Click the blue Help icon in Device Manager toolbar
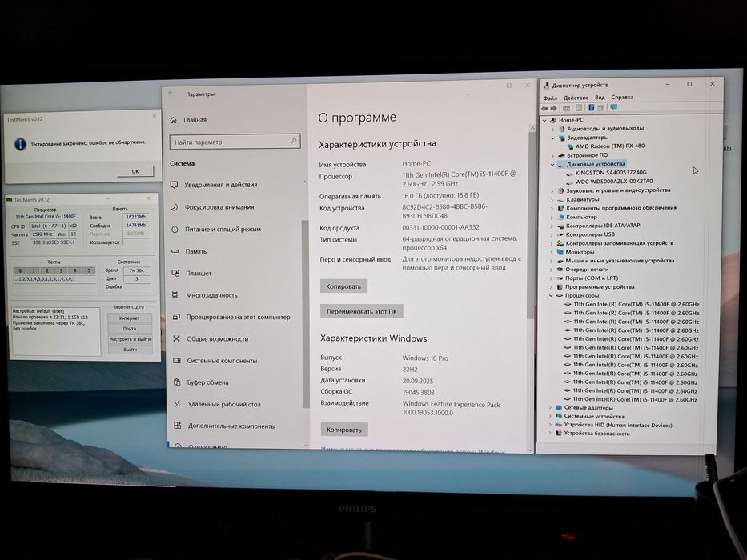Viewport: 747px width, 560px height. (591, 108)
